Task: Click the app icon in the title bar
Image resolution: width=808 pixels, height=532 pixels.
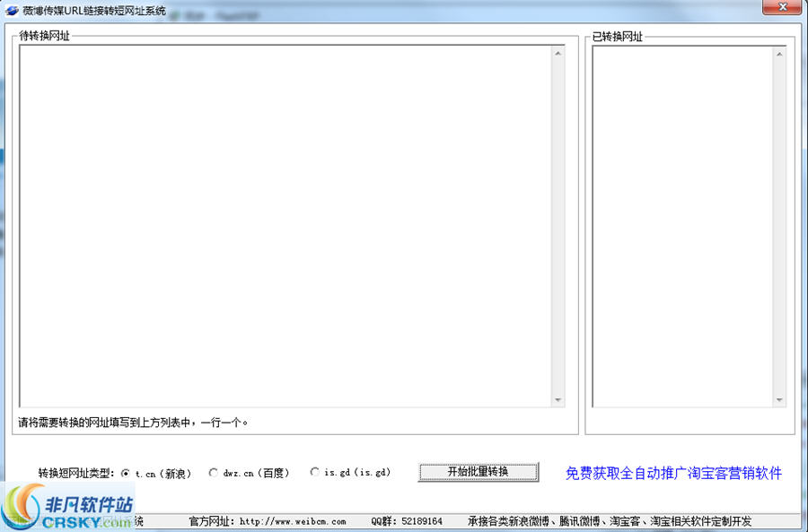Action: (13, 7)
